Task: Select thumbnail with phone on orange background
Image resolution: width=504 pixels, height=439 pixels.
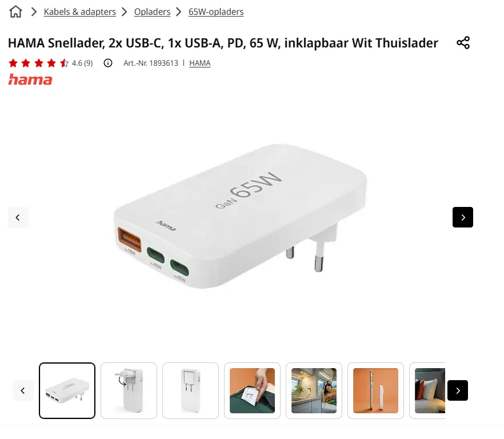Action: 376,391
